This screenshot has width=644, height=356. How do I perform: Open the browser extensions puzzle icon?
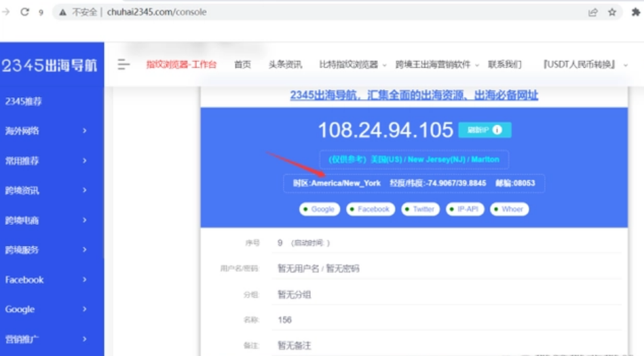point(636,12)
